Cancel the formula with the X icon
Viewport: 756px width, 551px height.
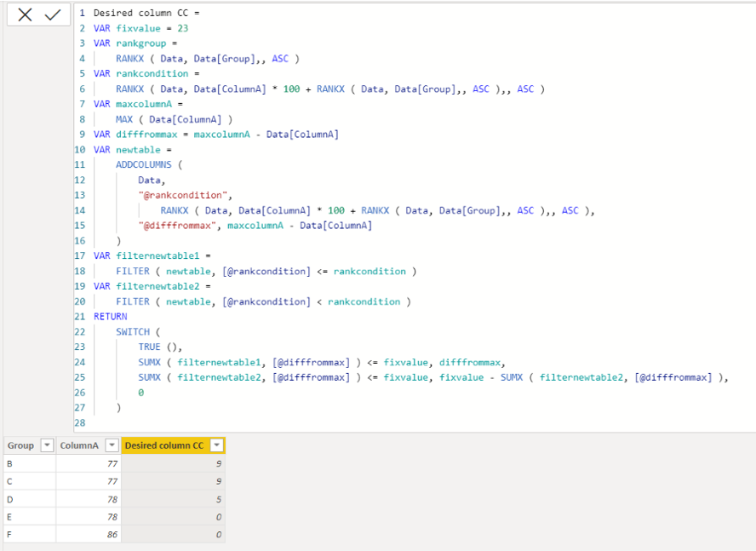click(x=25, y=15)
